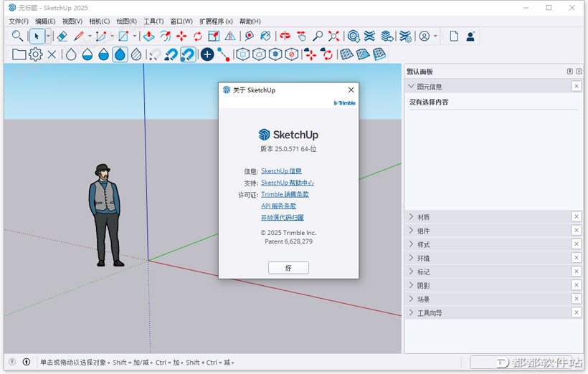Choose the Rotate tool in top toolbar

click(198, 36)
